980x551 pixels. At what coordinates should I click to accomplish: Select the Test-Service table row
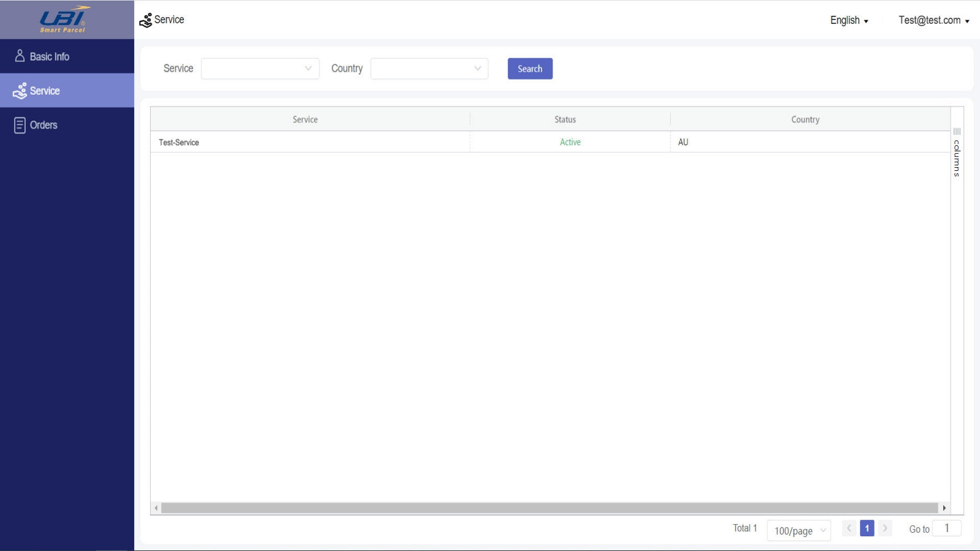coord(550,142)
